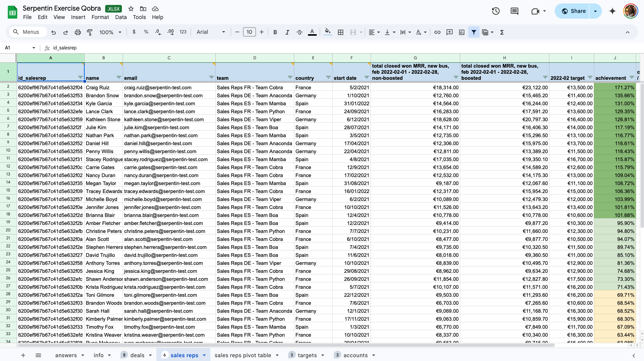Open the sales reps sheet tab dropdown
This screenshot has height=361, width=644.
(x=204, y=355)
